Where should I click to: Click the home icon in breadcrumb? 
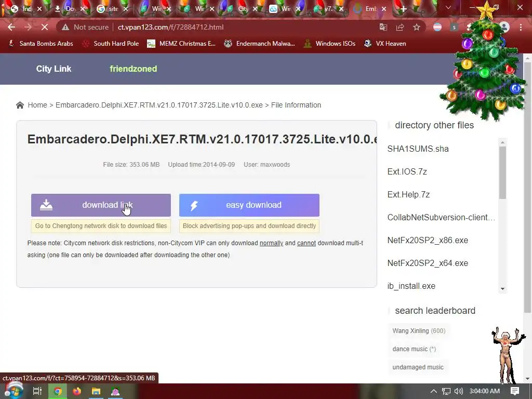[20, 105]
